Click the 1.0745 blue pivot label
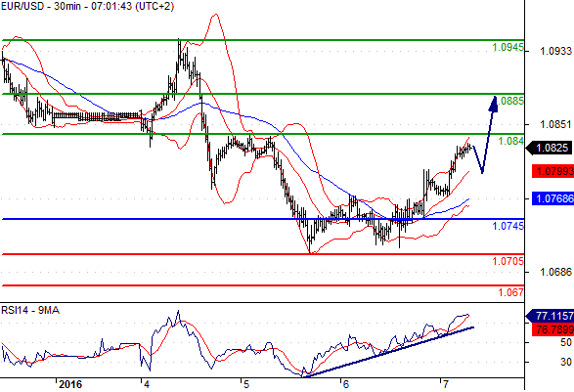Image resolution: width=574 pixels, height=392 pixels. 508,226
